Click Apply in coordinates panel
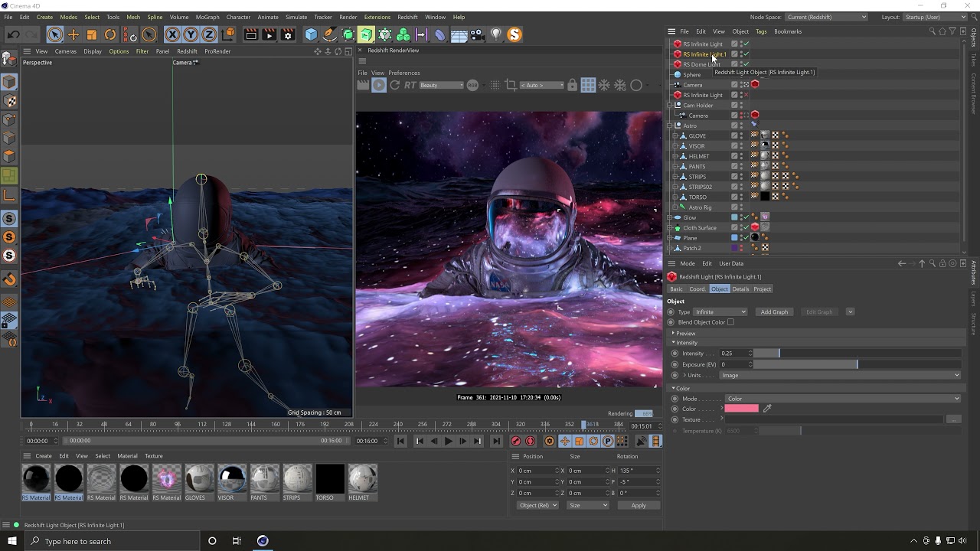 (x=639, y=505)
